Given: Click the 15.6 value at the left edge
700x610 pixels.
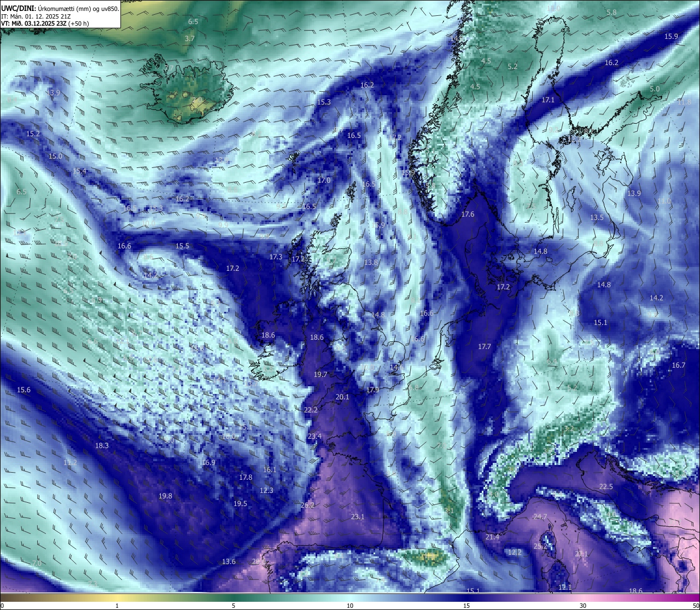Looking at the screenshot, I should (24, 390).
